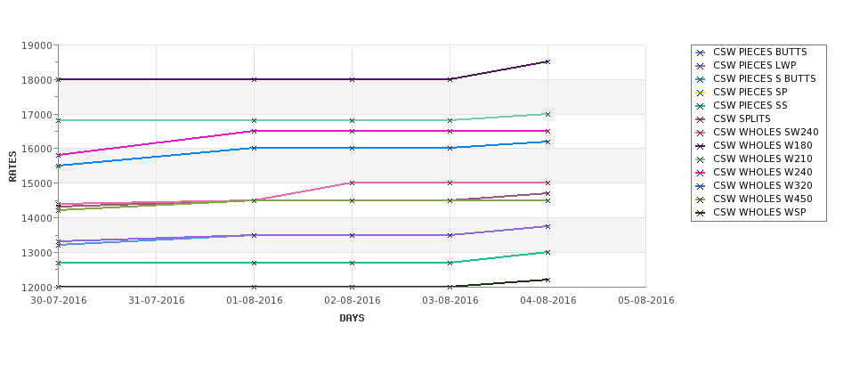
Task: Click the RATES y-axis title
Action: [12, 167]
